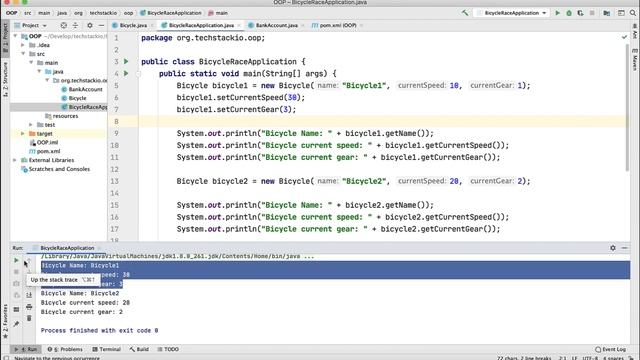Switch to the Bicycle.java editor tab
640x360 pixels.
coord(133,25)
